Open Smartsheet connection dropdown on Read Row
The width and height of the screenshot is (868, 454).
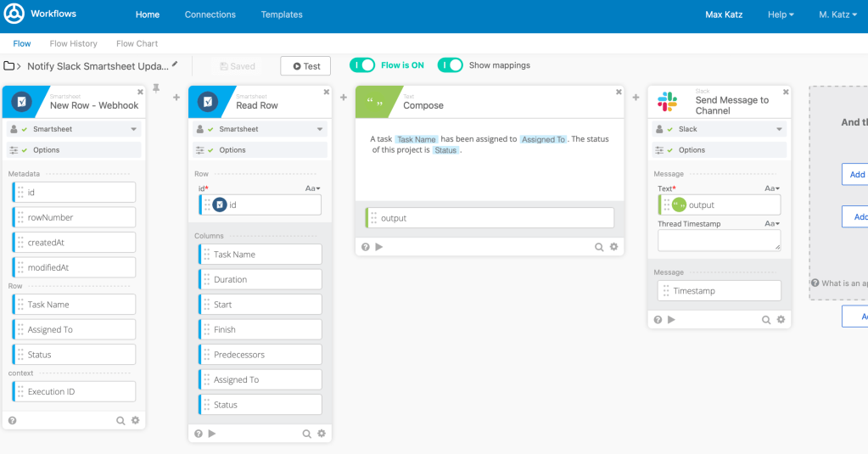320,130
